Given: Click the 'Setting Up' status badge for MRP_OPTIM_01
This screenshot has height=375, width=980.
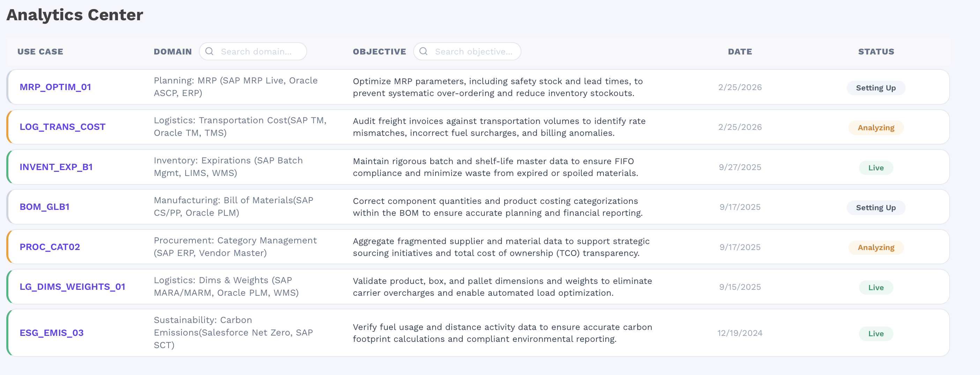Looking at the screenshot, I should 876,88.
